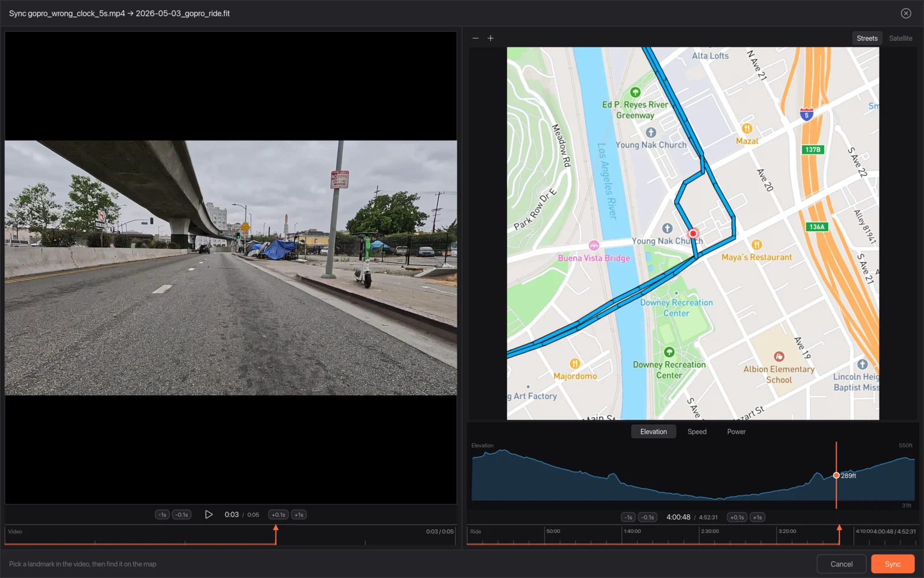The width and height of the screenshot is (924, 578).
Task: Zoom in the map
Action: click(x=490, y=38)
